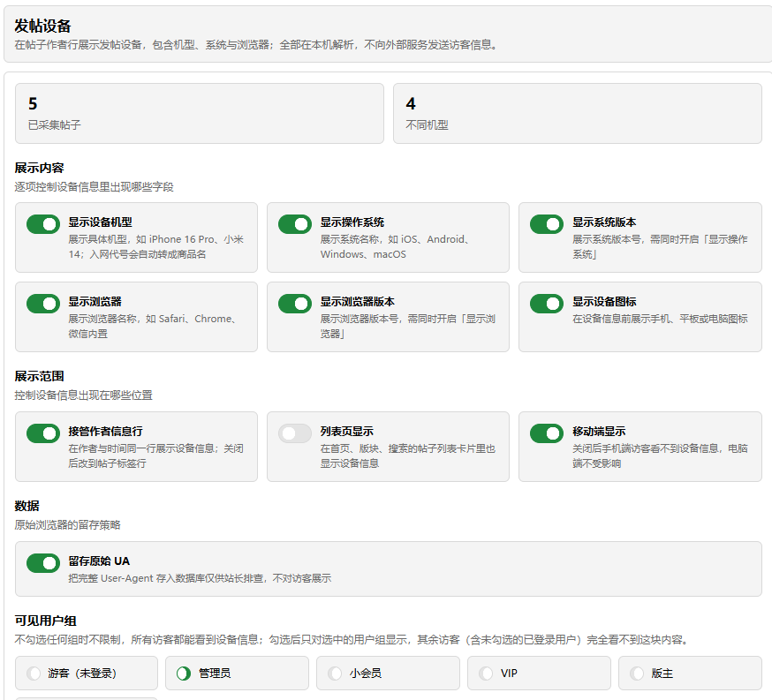This screenshot has height=700, width=772.
Task: Turn off the 留存原始 UA switch
Action: click(x=43, y=563)
